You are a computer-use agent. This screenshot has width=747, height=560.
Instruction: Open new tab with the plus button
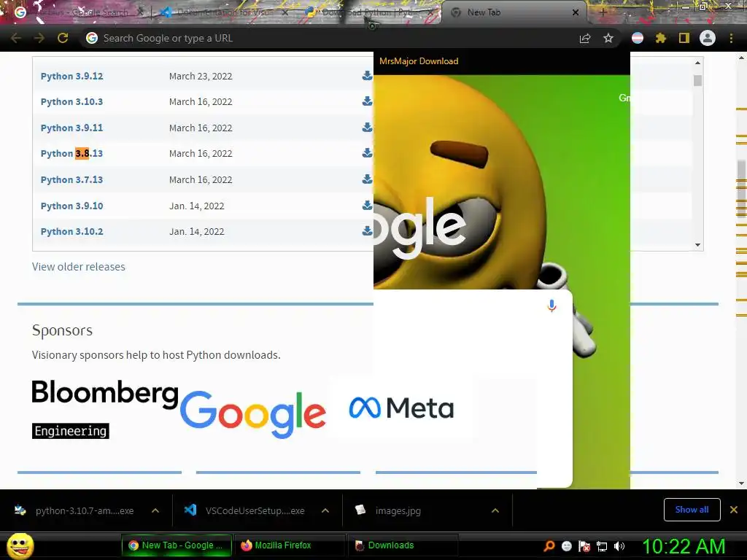pyautogui.click(x=603, y=12)
